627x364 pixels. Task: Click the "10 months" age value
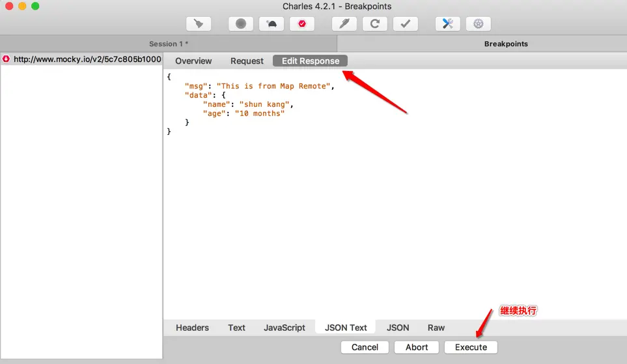pyautogui.click(x=260, y=113)
